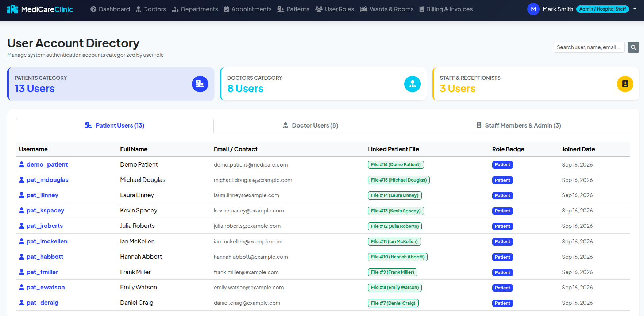Open the pat_jroberts username link

pyautogui.click(x=45, y=226)
